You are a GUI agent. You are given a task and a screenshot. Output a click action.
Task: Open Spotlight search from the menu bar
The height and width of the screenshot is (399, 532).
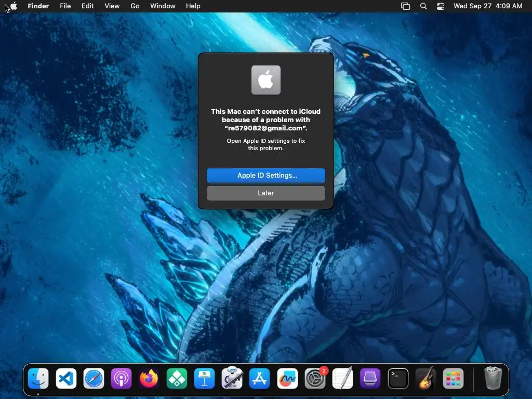pyautogui.click(x=423, y=6)
